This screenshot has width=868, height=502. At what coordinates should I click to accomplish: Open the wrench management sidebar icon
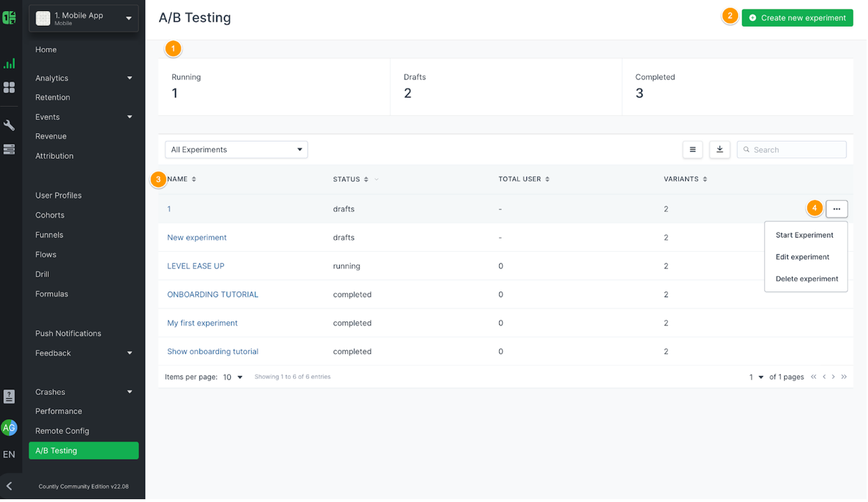click(x=9, y=125)
